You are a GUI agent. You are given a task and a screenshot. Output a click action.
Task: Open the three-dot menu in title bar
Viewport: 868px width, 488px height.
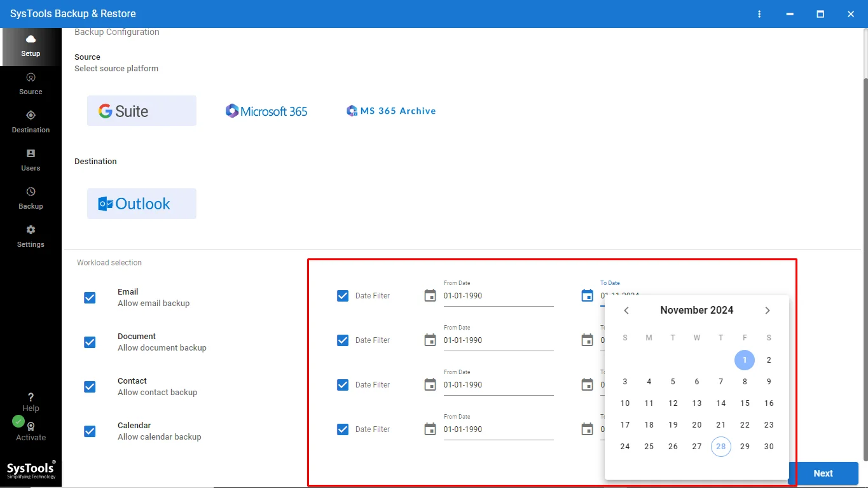(x=759, y=14)
